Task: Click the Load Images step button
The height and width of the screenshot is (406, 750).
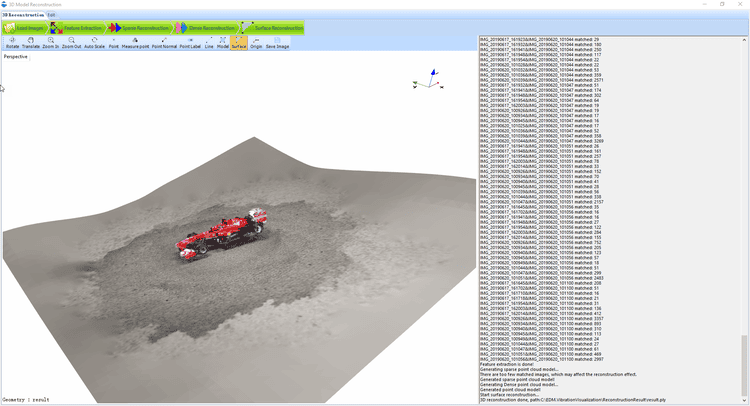Action: tap(24, 28)
